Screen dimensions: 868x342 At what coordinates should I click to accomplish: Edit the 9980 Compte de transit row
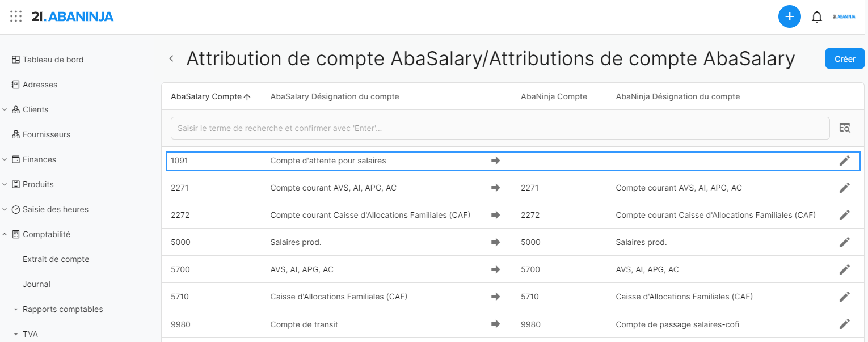click(845, 324)
